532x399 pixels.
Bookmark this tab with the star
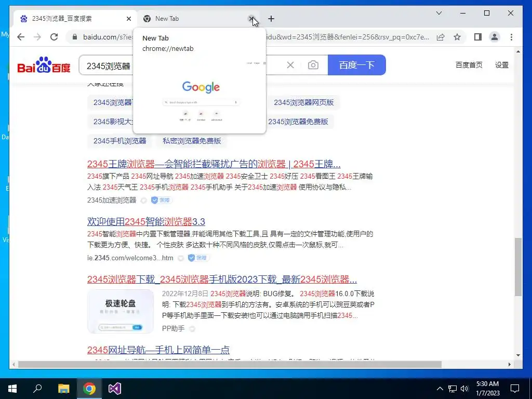(457, 37)
